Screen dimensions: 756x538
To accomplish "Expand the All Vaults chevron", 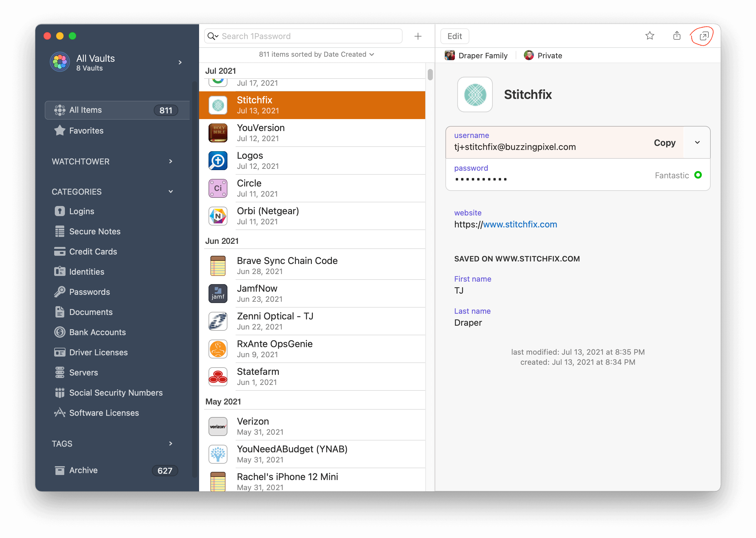I will [180, 62].
